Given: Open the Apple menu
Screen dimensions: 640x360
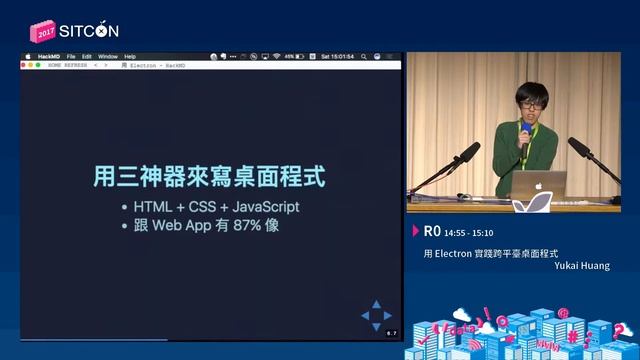Looking at the screenshot, I should [x=28, y=56].
